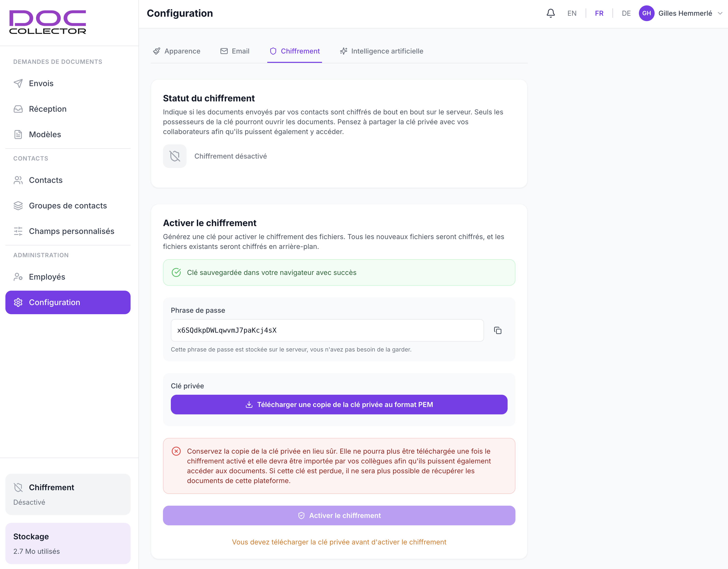Download the private key in PEM format
Viewport: 728px width, 569px height.
pos(339,404)
